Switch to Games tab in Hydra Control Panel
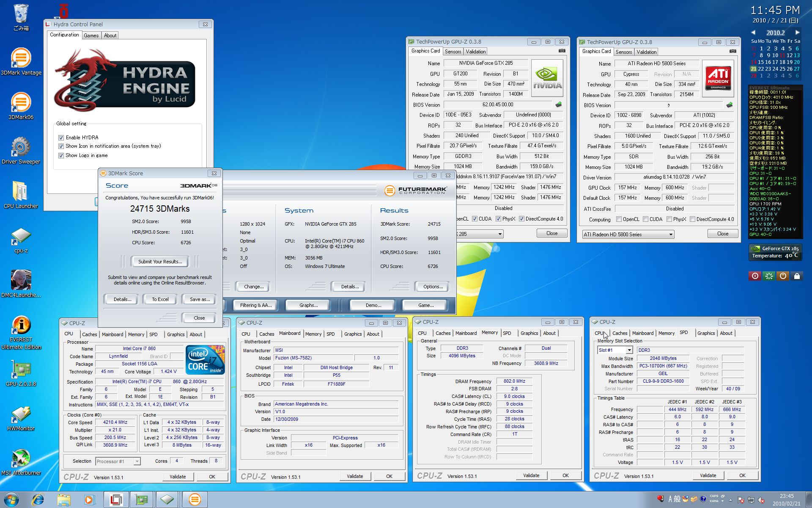The height and width of the screenshot is (508, 812). tap(91, 36)
